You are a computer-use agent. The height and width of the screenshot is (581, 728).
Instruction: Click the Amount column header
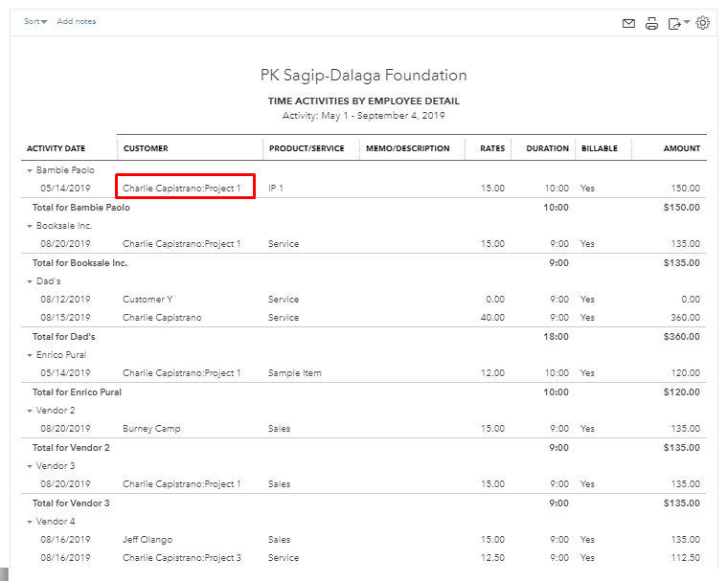(682, 148)
